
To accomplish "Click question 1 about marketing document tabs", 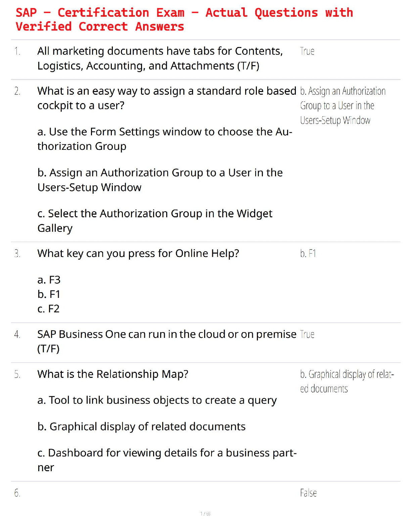I will [160, 58].
